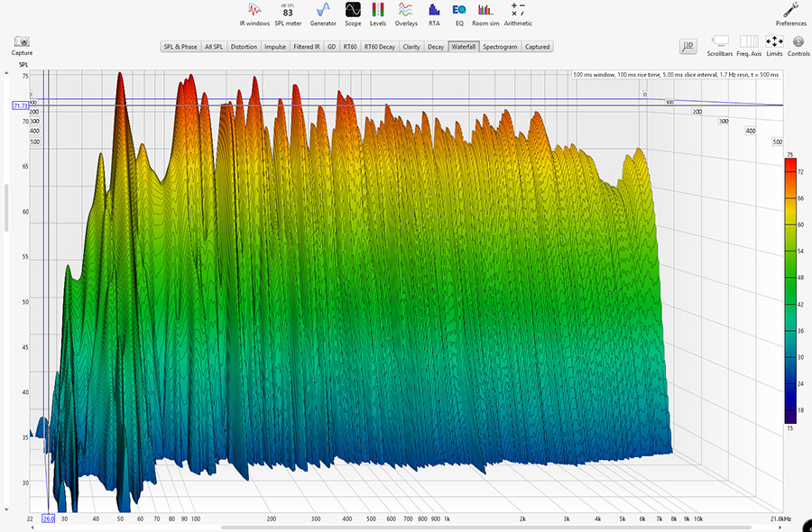Open the Levels meters
812x532 pixels.
pos(378,13)
